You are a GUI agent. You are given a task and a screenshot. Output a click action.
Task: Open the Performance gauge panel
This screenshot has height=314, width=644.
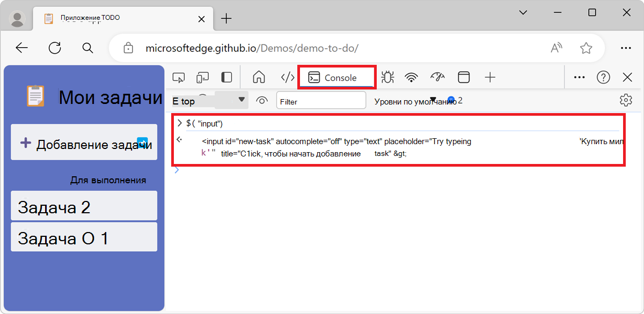point(437,77)
